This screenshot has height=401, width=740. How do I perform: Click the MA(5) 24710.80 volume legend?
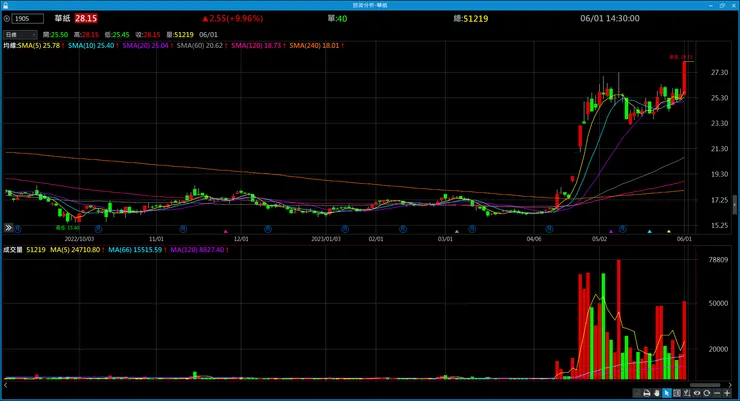(75, 250)
